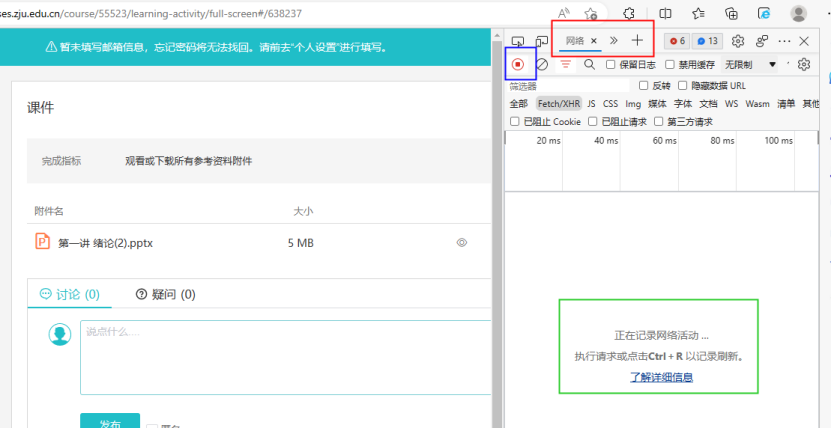Toggle split screen view icon
The width and height of the screenshot is (831, 429).
pos(665,13)
